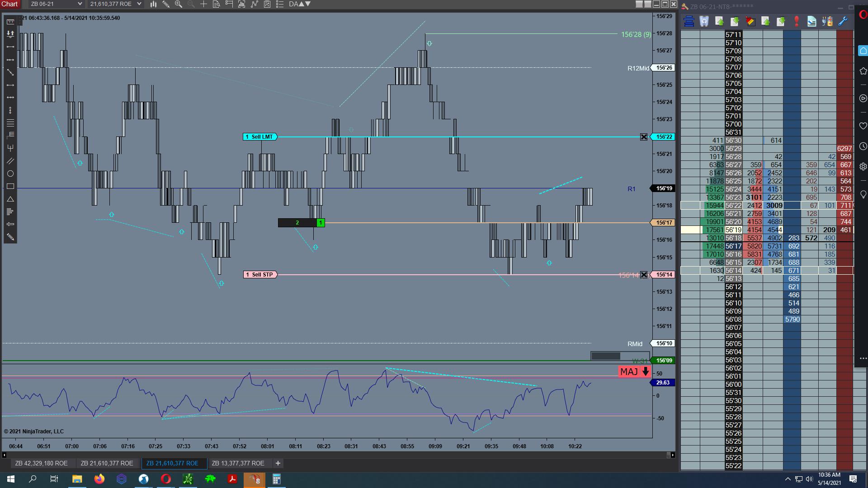The image size is (868, 488).
Task: Select the vertical line drawing tool
Action: tap(10, 110)
